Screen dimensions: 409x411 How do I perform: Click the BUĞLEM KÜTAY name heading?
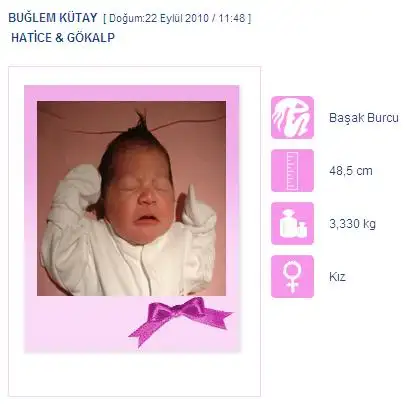[x=53, y=18]
